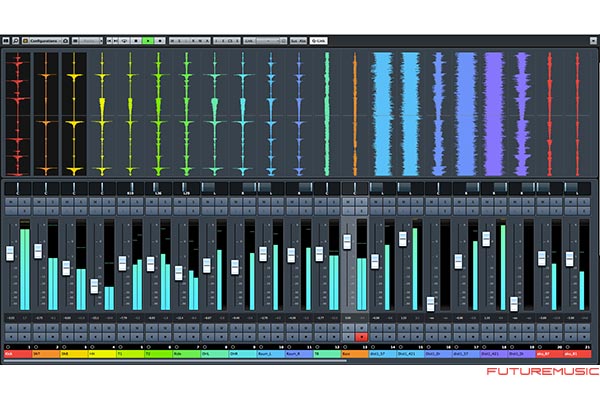The image size is (600, 400).
Task: Click the channel 16 fader handle near bottom
Action: pos(430,304)
